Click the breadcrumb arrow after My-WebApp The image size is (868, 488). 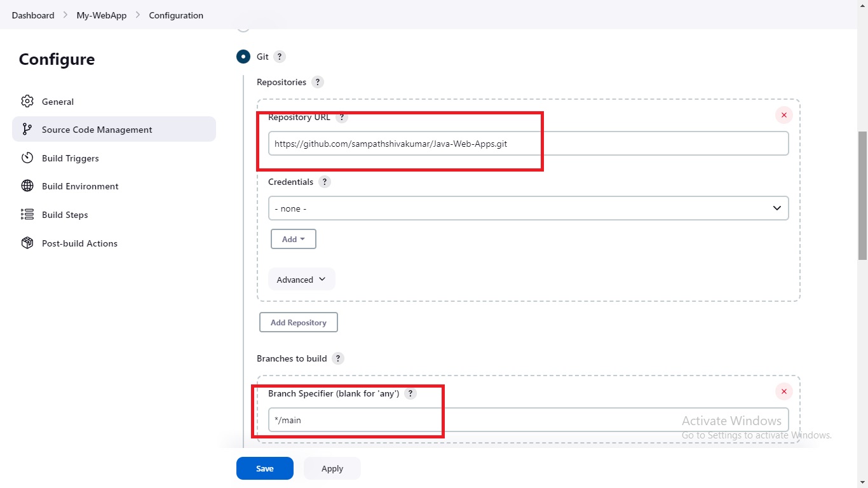tap(138, 15)
